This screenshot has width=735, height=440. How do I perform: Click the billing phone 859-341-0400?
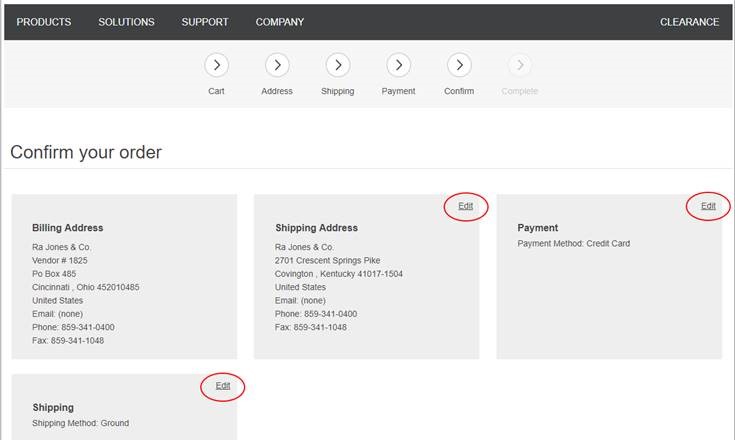(x=88, y=327)
